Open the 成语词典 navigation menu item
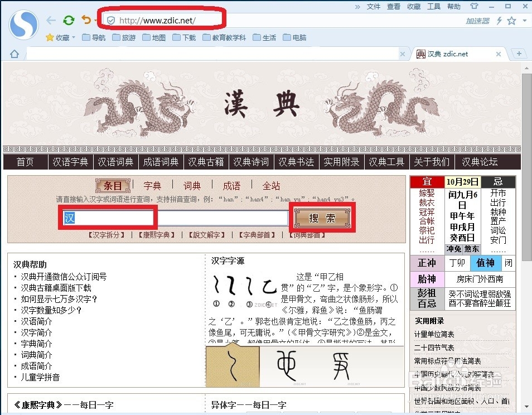 [161, 162]
